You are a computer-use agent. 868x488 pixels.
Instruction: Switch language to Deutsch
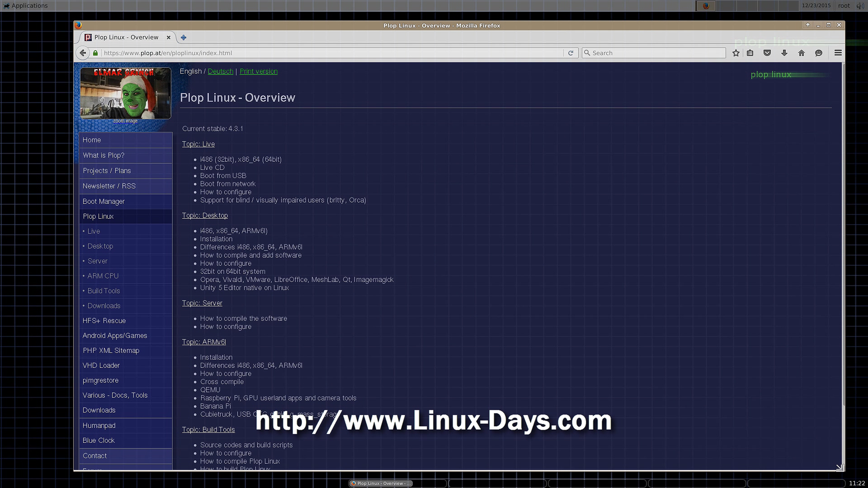tap(221, 71)
